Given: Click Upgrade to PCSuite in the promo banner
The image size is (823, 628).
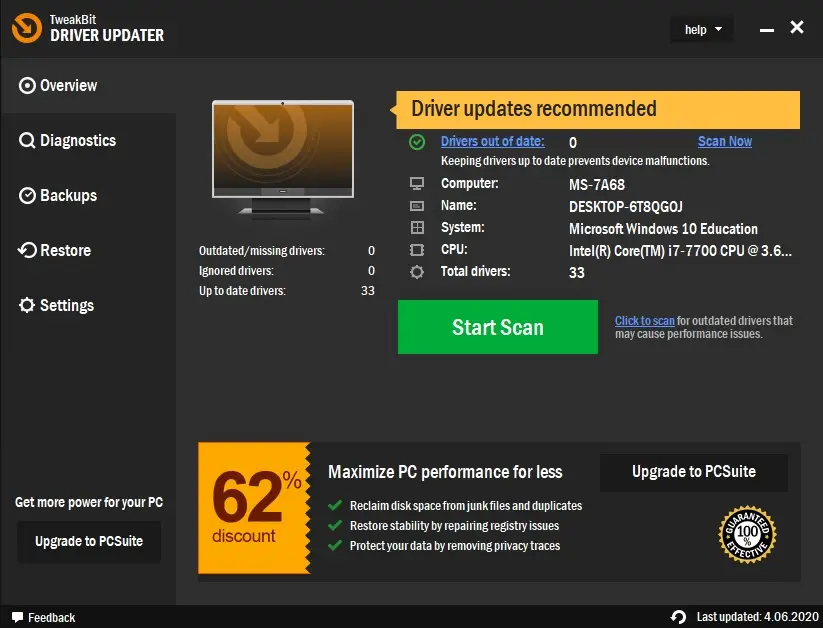Looking at the screenshot, I should 693,472.
